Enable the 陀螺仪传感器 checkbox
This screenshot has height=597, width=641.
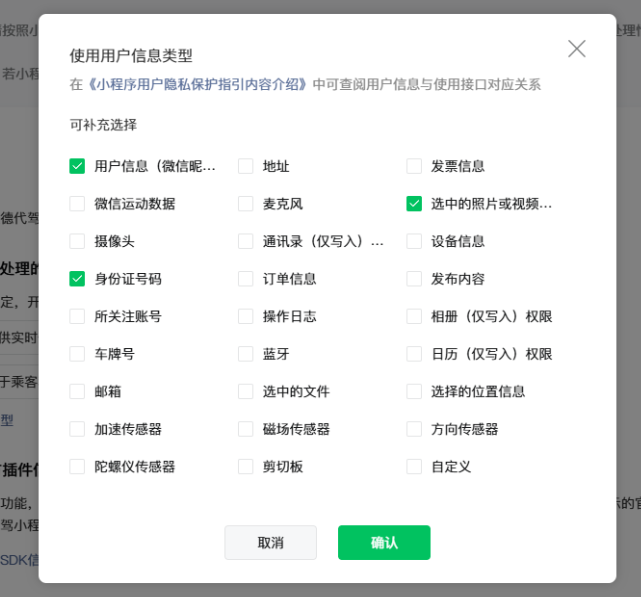click(77, 467)
